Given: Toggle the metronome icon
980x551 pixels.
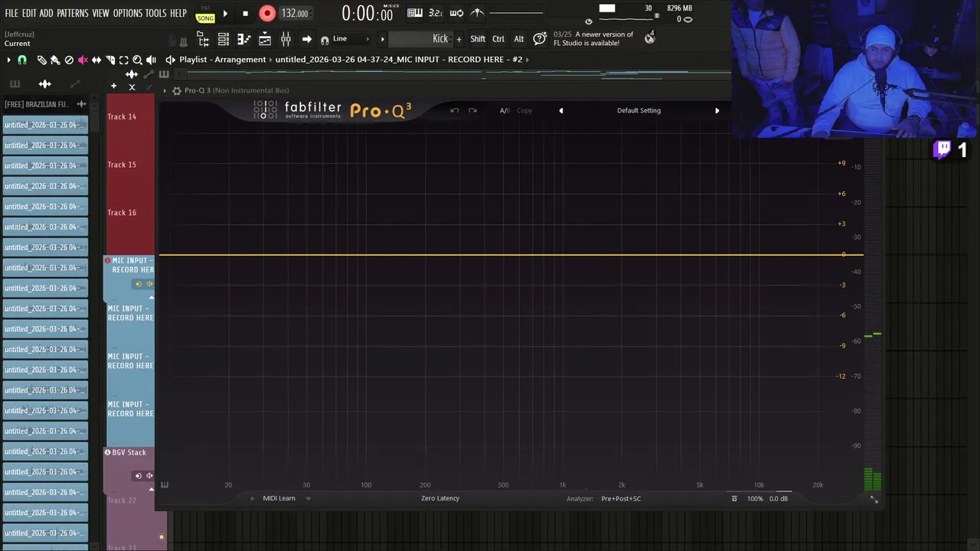Looking at the screenshot, I should [x=477, y=12].
